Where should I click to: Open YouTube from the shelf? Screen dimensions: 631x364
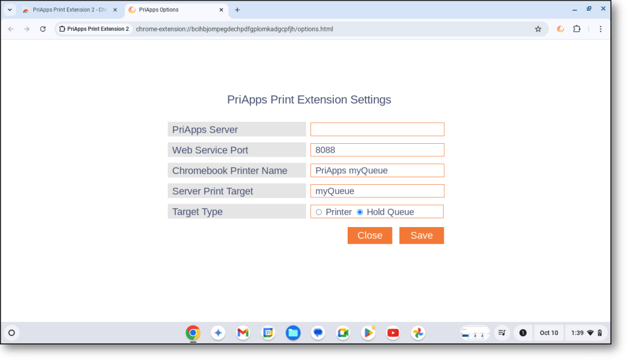tap(393, 333)
